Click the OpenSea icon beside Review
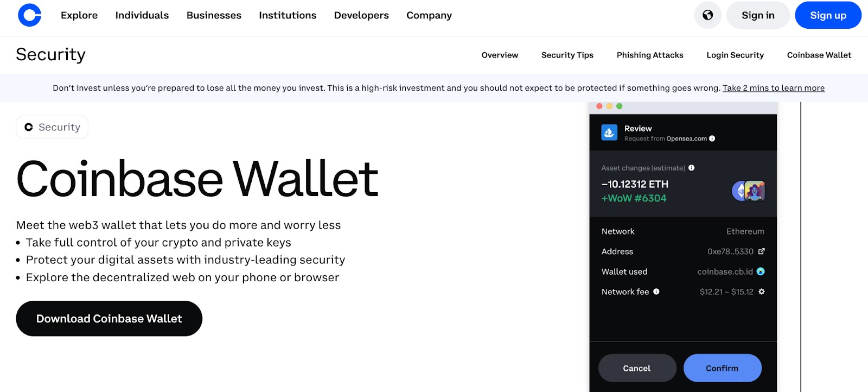The height and width of the screenshot is (392, 868). point(609,132)
